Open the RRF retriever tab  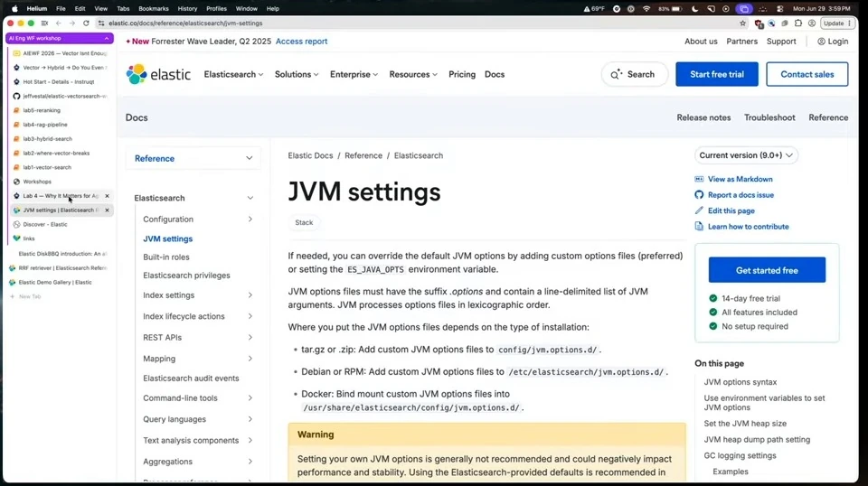pos(60,267)
